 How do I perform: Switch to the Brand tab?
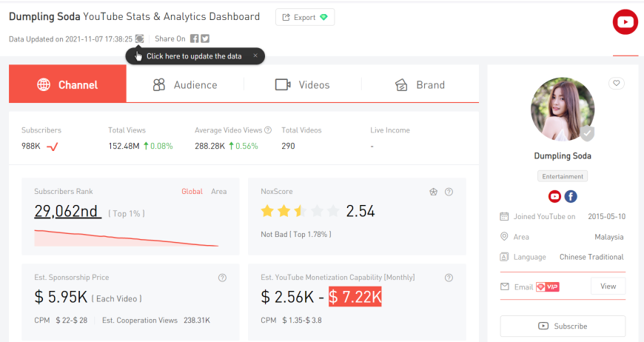(420, 85)
